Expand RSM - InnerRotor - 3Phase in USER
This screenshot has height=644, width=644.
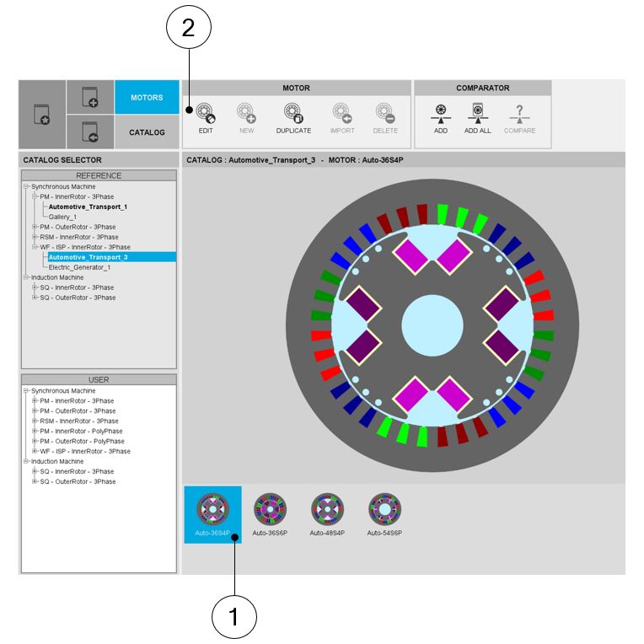(35, 421)
